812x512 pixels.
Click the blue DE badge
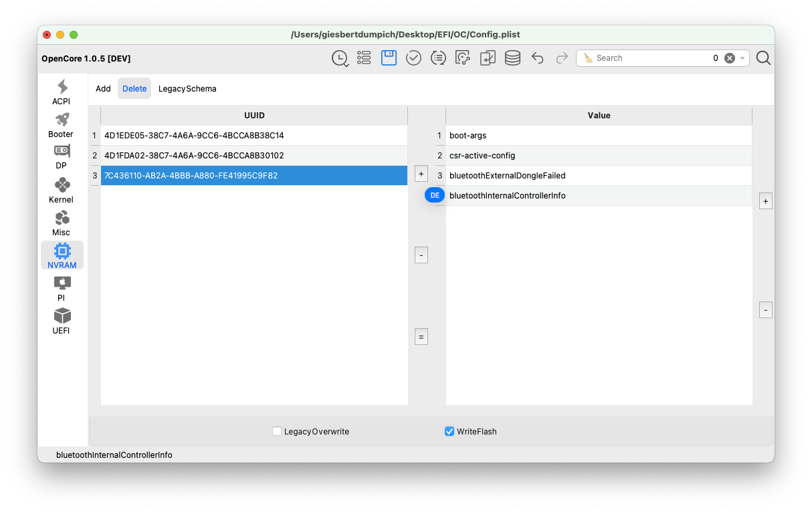point(435,195)
